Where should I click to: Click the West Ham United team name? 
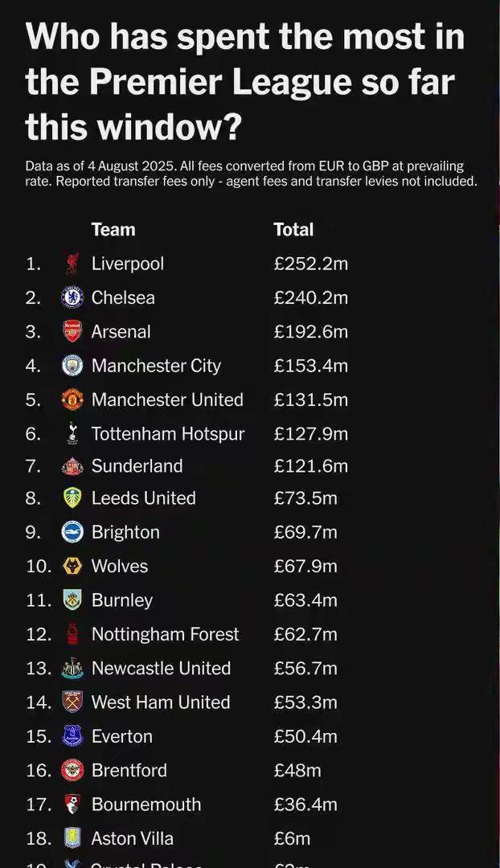tap(161, 702)
